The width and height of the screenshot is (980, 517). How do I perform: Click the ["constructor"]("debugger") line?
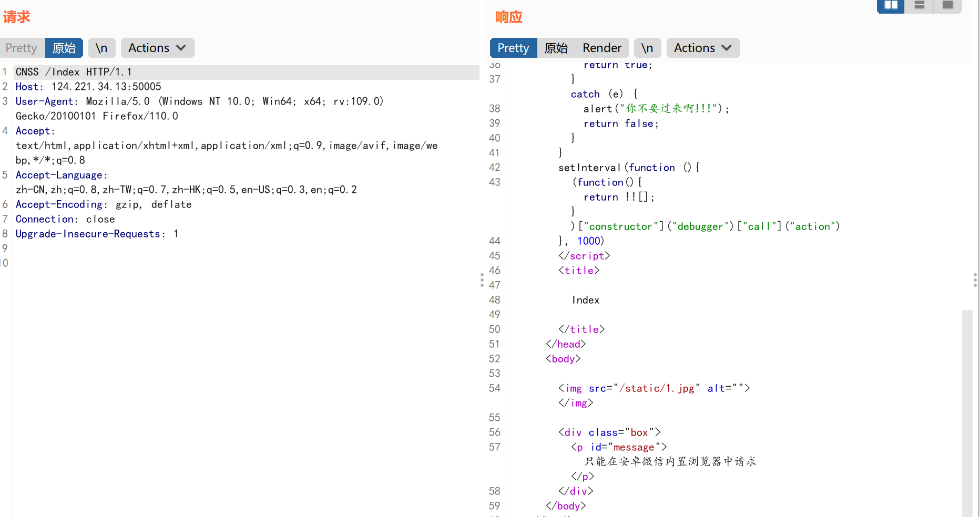(706, 226)
